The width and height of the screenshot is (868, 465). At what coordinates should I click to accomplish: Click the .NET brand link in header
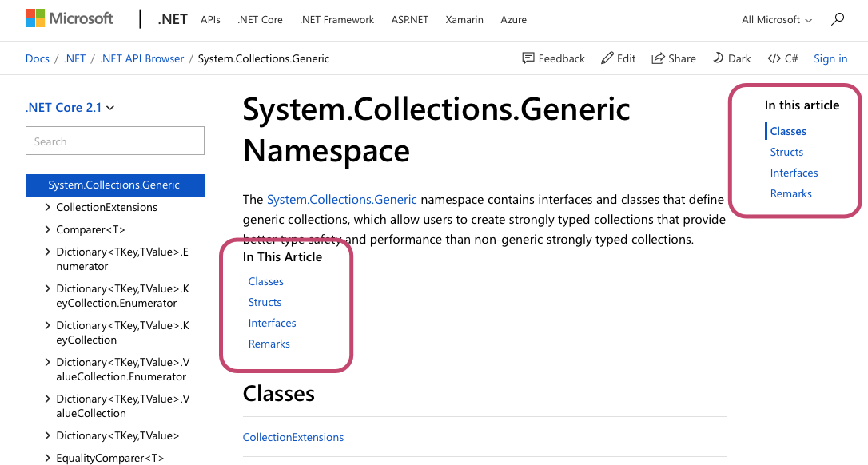coord(173,19)
